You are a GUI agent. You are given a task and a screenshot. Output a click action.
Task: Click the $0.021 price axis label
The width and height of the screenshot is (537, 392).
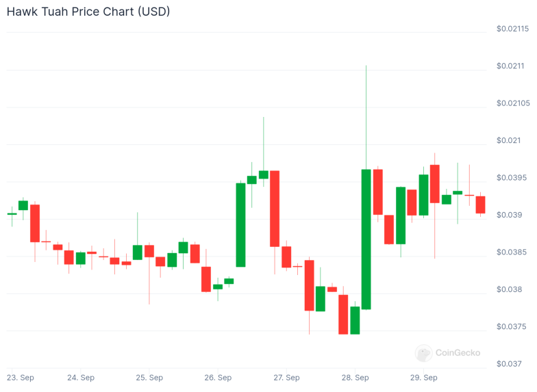tap(508, 140)
